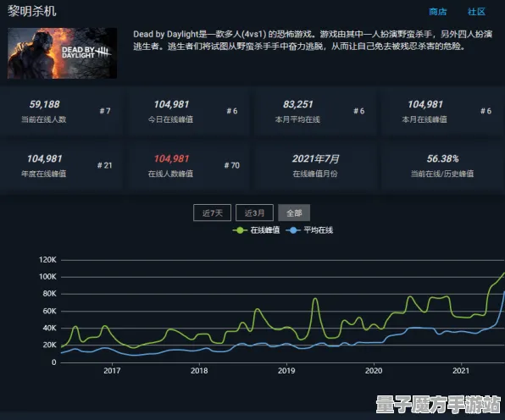
Task: Select the 全部 time range tab
Action: [x=294, y=213]
